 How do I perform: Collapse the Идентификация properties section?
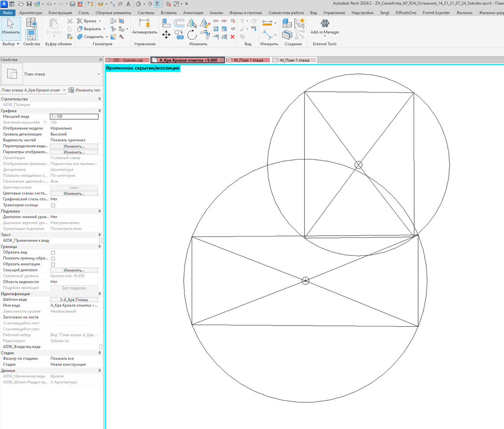click(100, 294)
